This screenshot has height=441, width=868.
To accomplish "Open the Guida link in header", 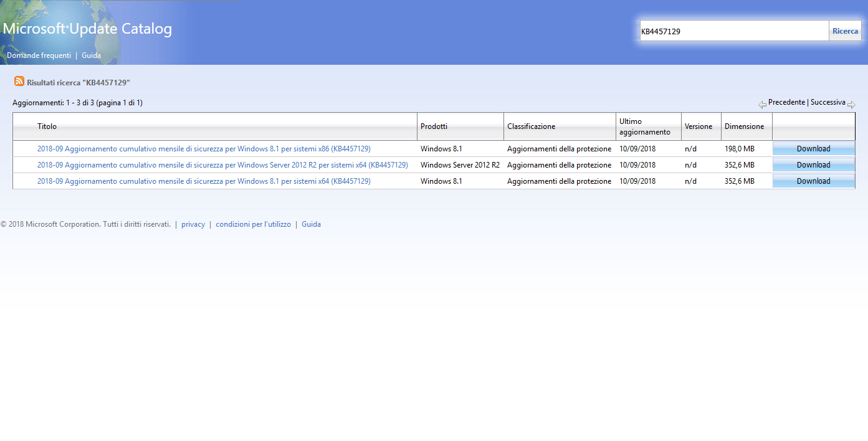I will point(91,55).
